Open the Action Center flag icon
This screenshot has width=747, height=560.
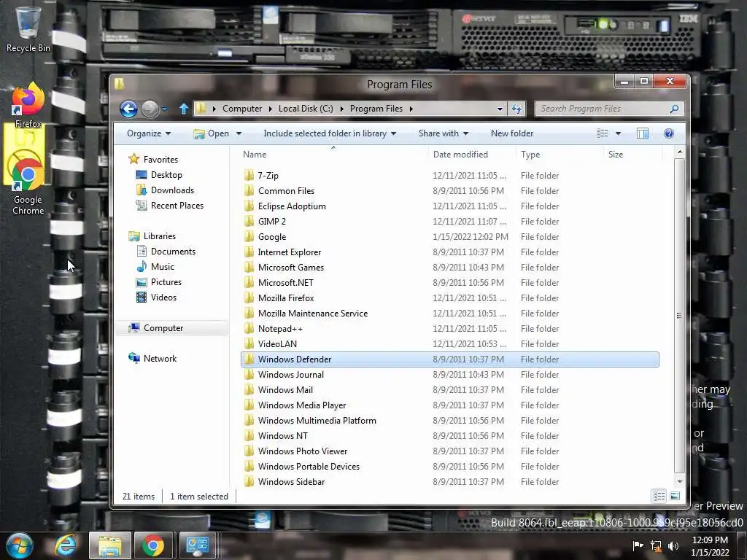pos(638,545)
